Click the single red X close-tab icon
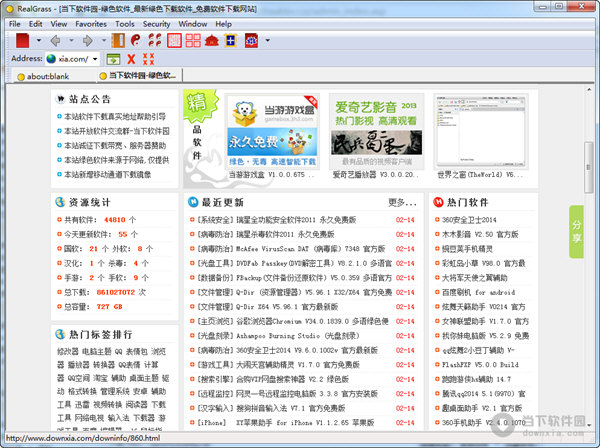Image resolution: width=600 pixels, height=448 pixels. [x=131, y=59]
